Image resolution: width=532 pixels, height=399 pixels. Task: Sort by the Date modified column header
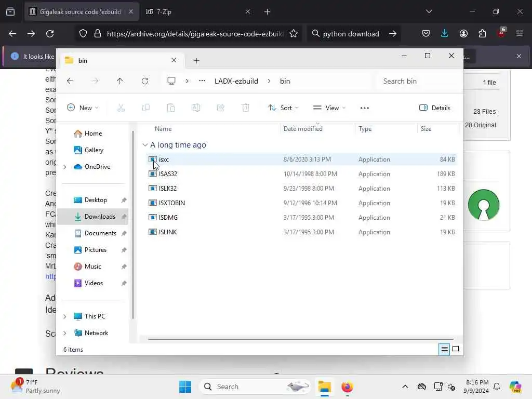pyautogui.click(x=303, y=129)
